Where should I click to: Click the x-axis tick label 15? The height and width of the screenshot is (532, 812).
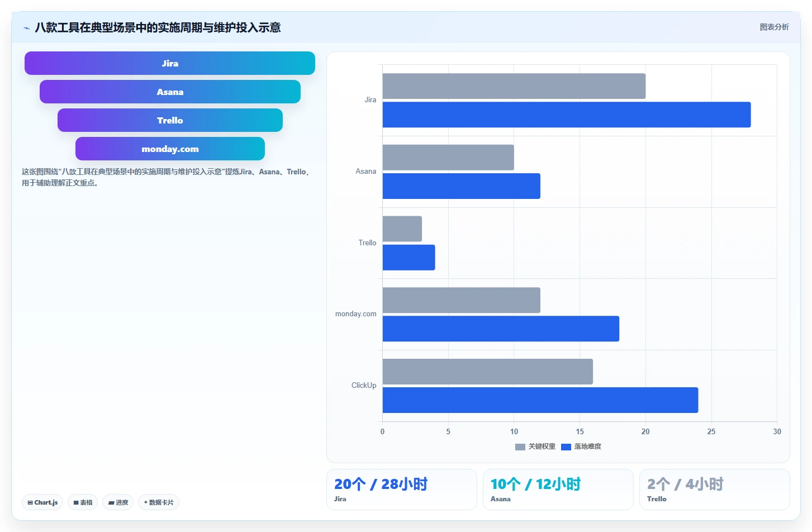point(580,432)
